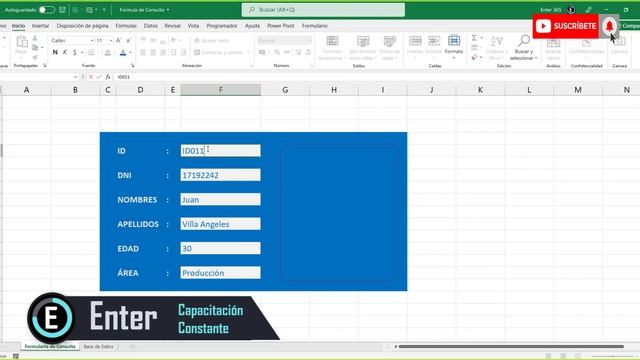Screen dimensions: 640x360
Task: Select column F header
Action: pyautogui.click(x=221, y=90)
